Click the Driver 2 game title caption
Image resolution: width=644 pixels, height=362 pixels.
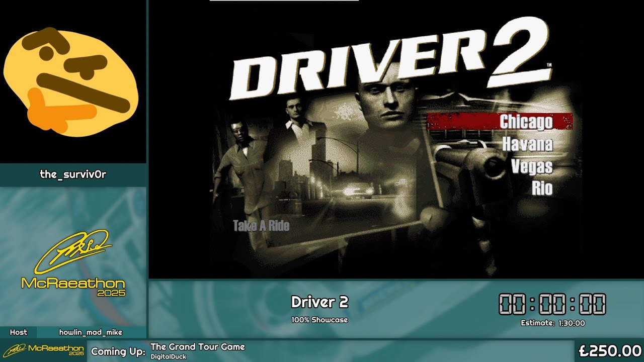[x=319, y=302]
